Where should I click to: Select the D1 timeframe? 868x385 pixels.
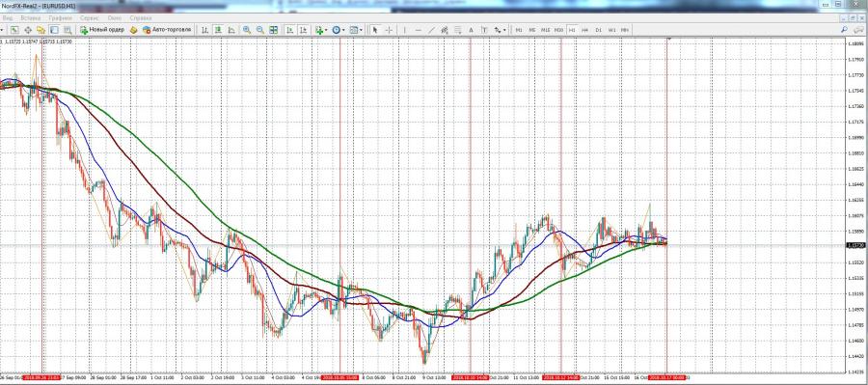[x=598, y=29]
